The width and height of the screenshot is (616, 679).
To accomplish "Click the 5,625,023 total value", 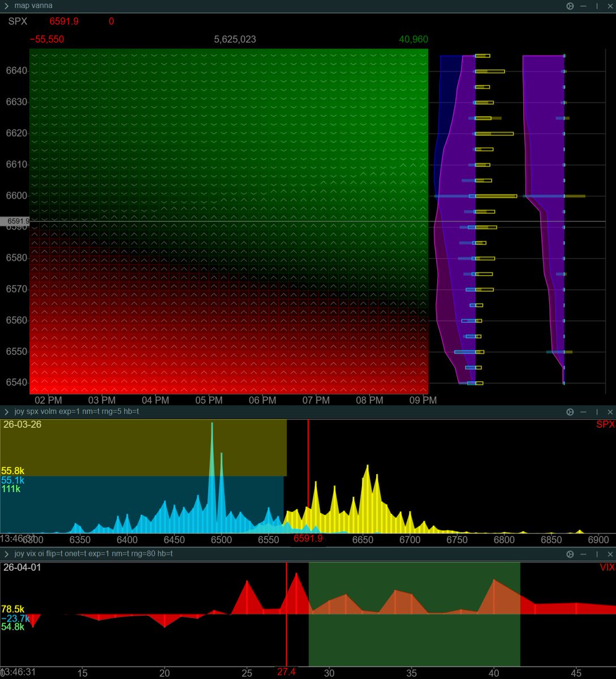I will coord(235,40).
